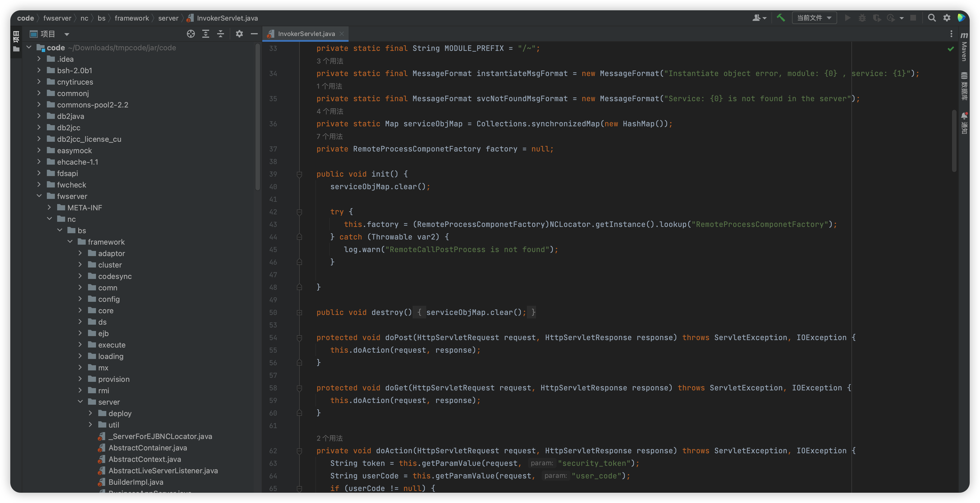Collapse the fwserver folder
The width and height of the screenshot is (980, 503).
pyautogui.click(x=39, y=196)
